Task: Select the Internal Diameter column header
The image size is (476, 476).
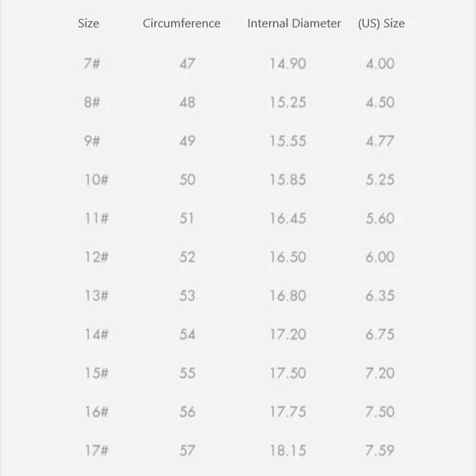Action: pos(294,24)
